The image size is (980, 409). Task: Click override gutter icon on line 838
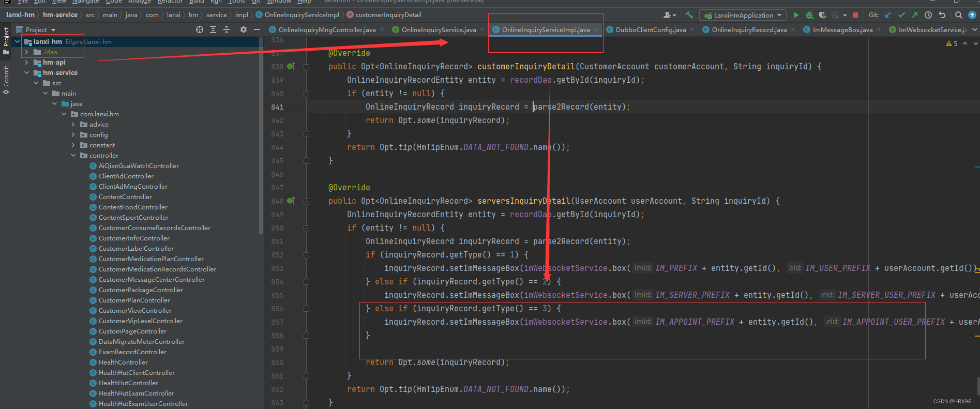pos(291,66)
